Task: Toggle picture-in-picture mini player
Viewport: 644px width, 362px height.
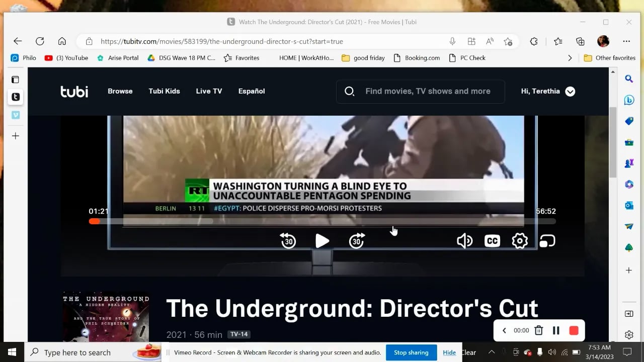Action: tap(547, 241)
